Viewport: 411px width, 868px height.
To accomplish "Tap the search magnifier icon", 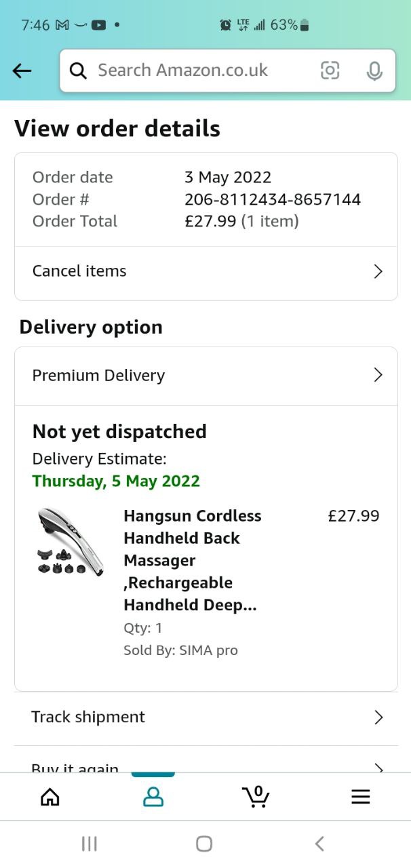I will tap(79, 71).
